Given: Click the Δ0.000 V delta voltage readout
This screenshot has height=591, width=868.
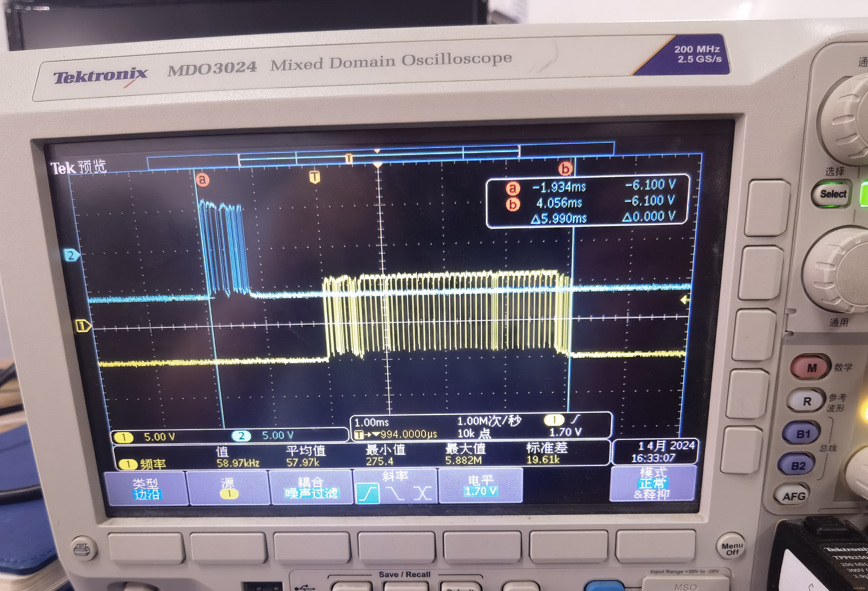Looking at the screenshot, I should coord(649,216).
